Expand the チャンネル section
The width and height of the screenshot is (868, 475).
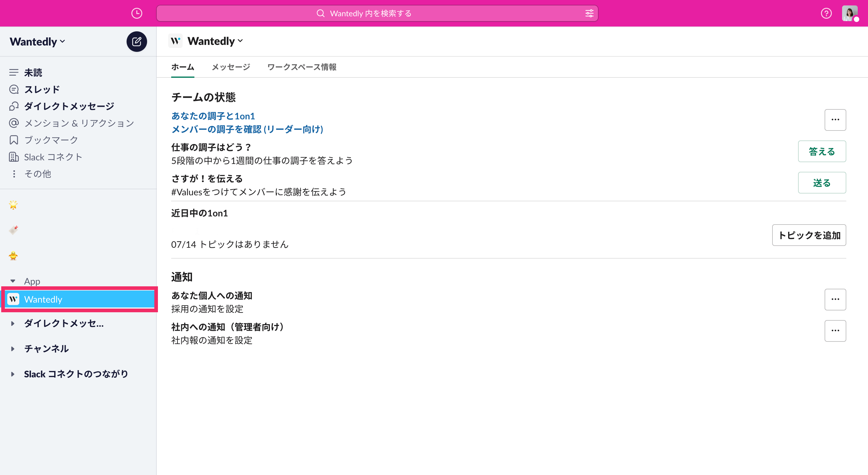[x=13, y=349]
